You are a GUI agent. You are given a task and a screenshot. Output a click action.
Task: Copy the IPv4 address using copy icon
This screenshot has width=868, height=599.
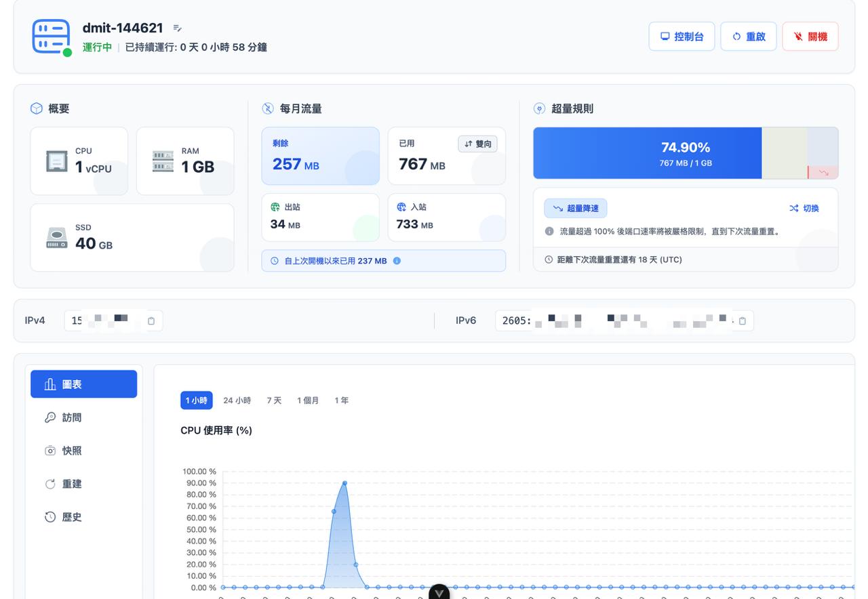tap(151, 321)
